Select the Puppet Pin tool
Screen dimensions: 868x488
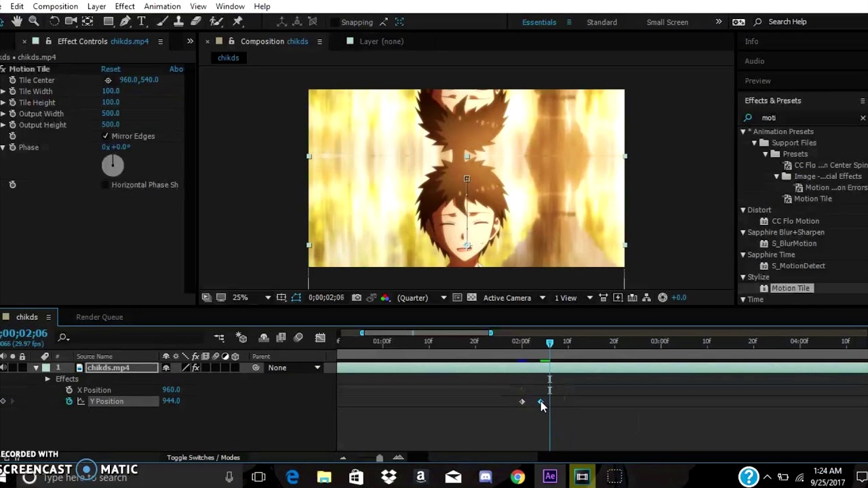pyautogui.click(x=238, y=22)
